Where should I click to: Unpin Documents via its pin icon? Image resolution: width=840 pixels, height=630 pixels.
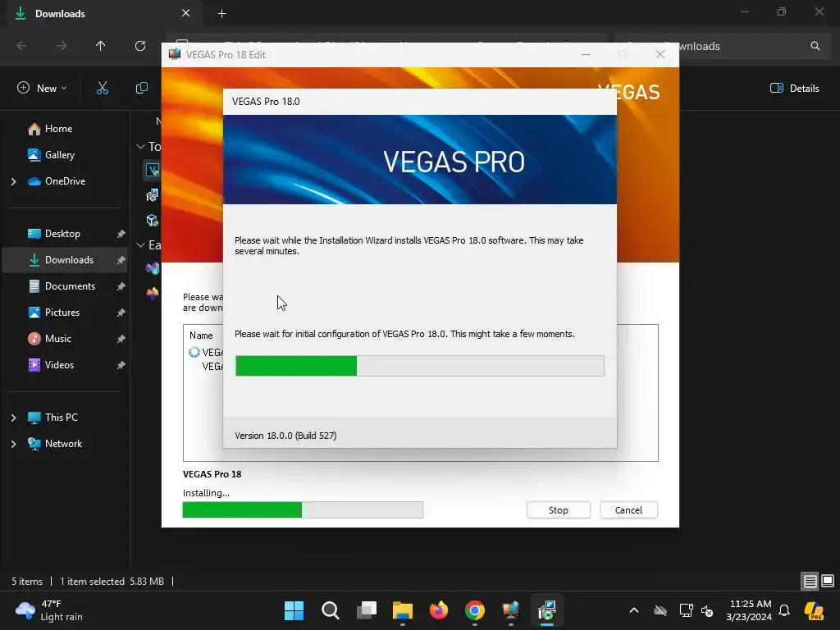[121, 286]
